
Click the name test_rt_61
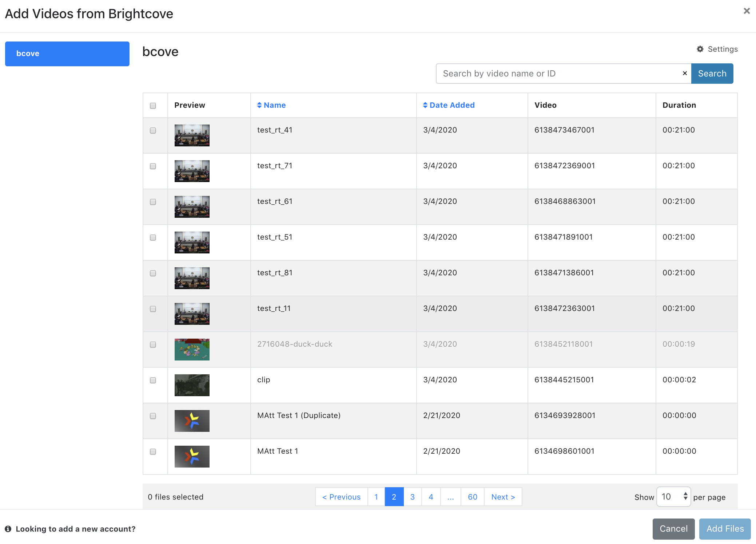[275, 201]
